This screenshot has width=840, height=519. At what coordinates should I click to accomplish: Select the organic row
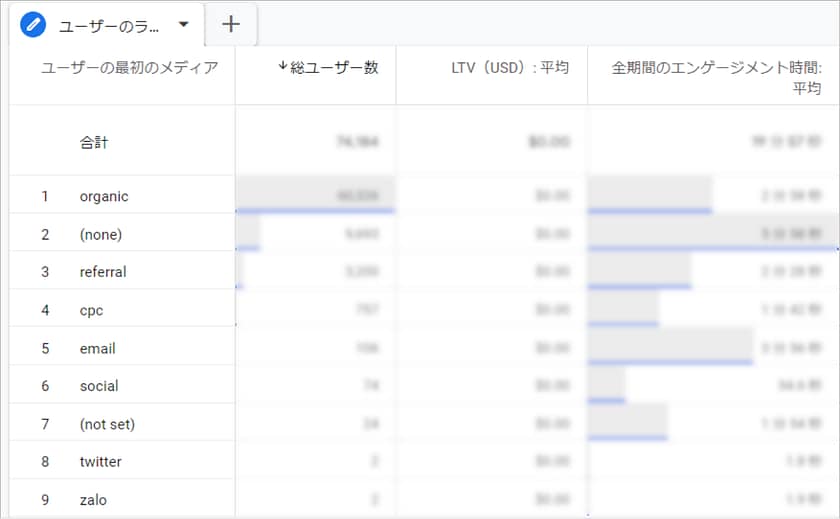(x=104, y=196)
